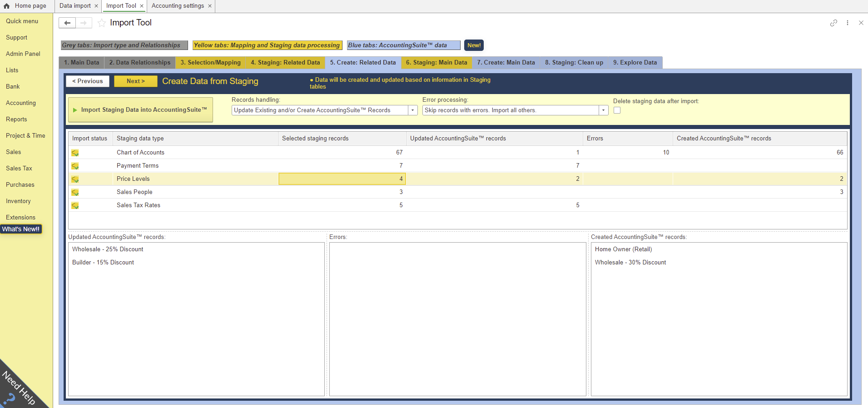Open Sales Tax section in the sidebar
The image size is (868, 408).
(19, 169)
